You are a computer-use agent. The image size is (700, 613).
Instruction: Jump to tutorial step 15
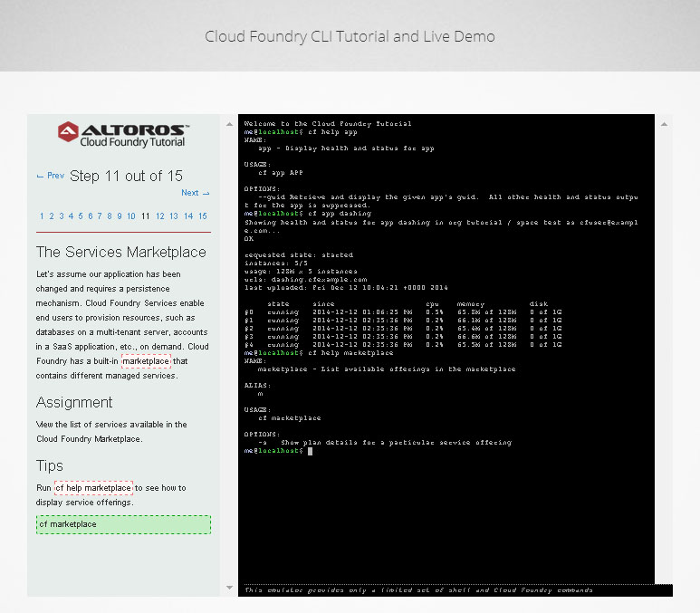(203, 216)
